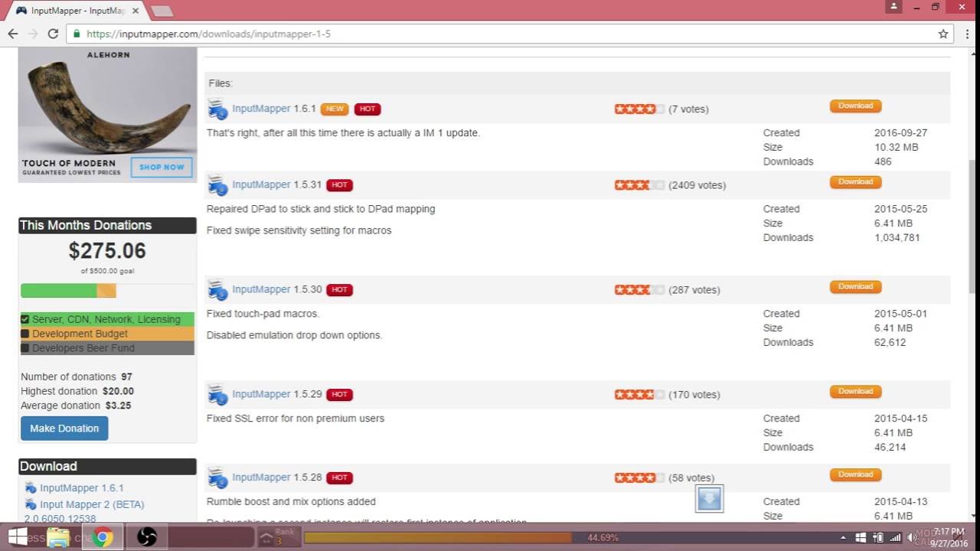Click the file icon beside InputMapper 1.5.30

click(218, 289)
